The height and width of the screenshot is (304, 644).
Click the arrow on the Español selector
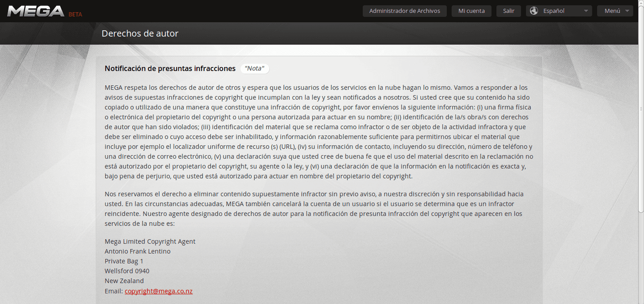click(586, 11)
